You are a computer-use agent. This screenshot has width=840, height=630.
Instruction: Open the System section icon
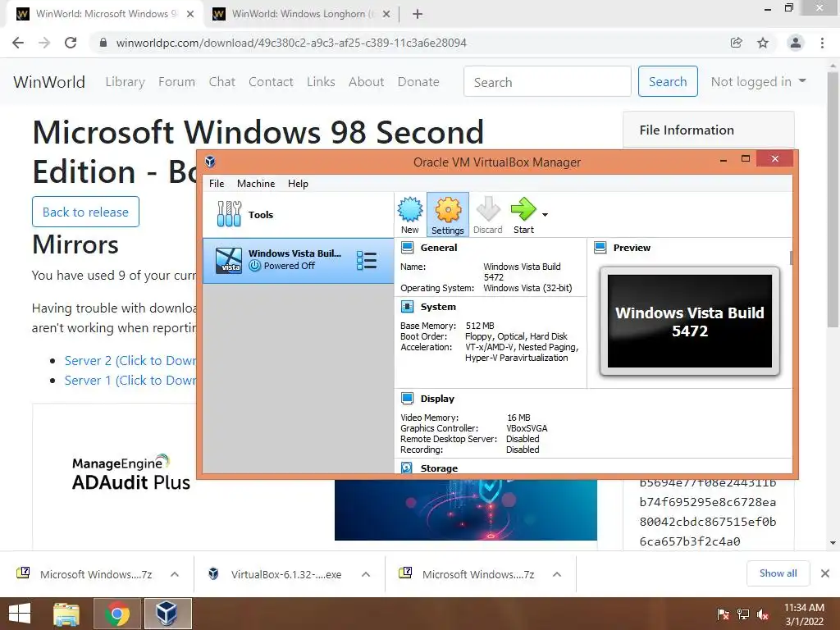tap(407, 307)
